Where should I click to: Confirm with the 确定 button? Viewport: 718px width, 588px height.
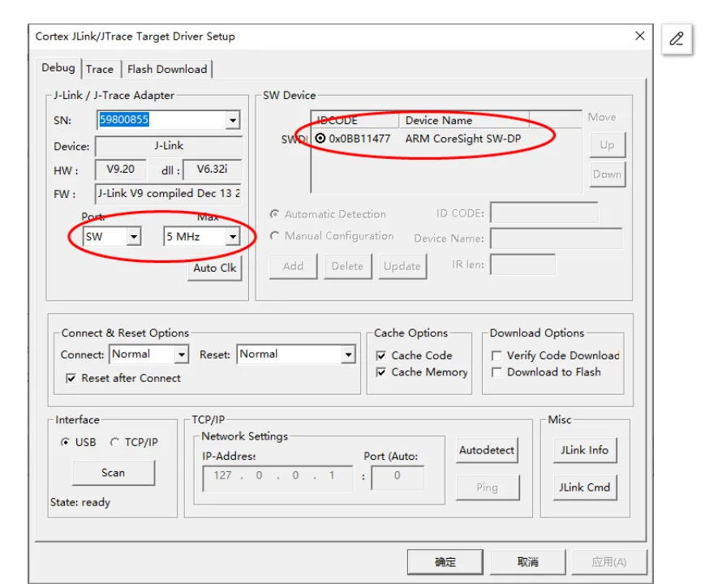tap(445, 562)
